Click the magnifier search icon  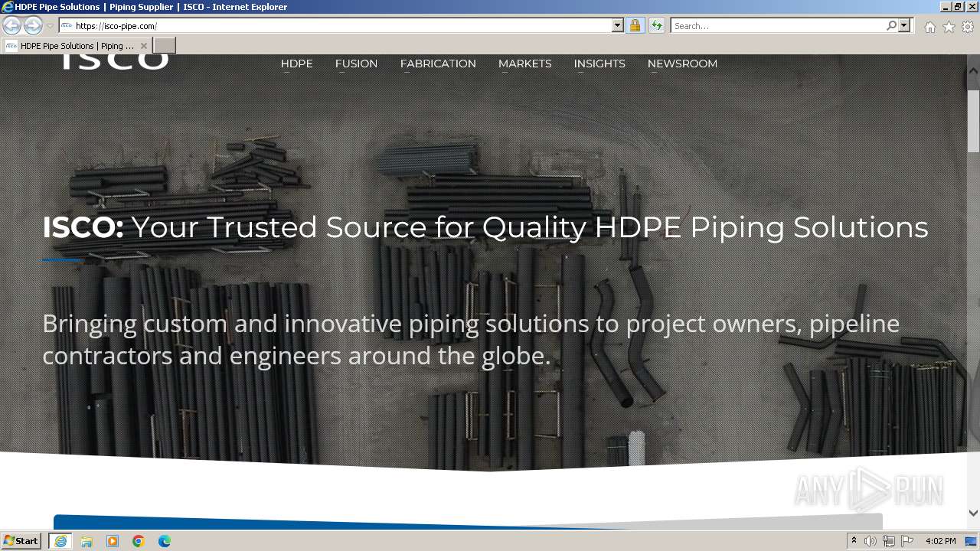891,26
